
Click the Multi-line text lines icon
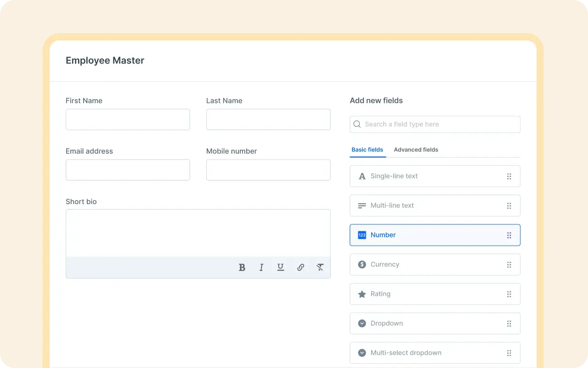(x=362, y=206)
